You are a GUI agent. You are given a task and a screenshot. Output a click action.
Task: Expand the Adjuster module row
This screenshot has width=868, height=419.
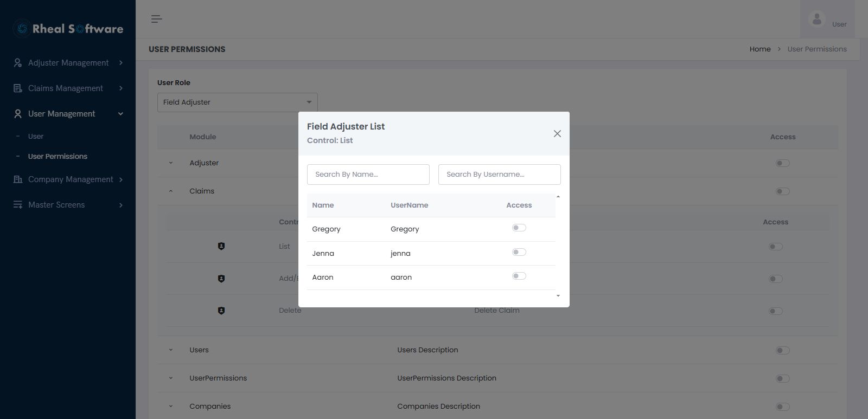click(171, 163)
